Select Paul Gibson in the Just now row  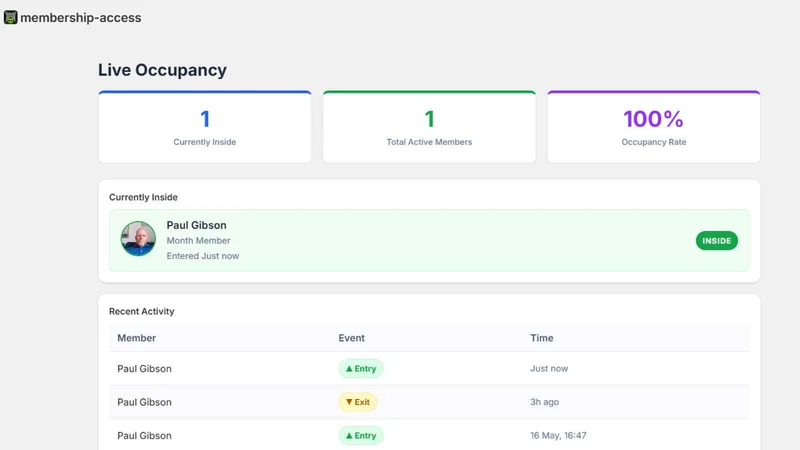click(x=144, y=368)
